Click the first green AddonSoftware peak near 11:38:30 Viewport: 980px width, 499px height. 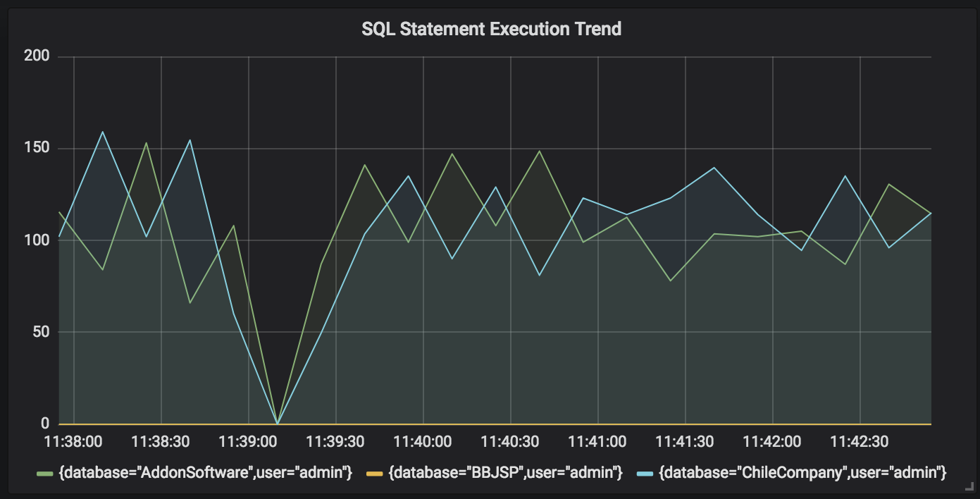coord(146,143)
